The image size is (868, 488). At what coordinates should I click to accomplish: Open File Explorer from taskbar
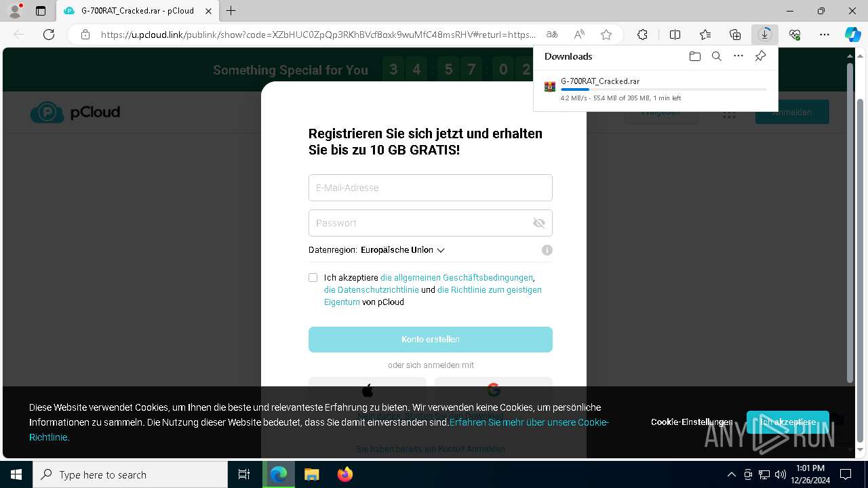point(311,474)
